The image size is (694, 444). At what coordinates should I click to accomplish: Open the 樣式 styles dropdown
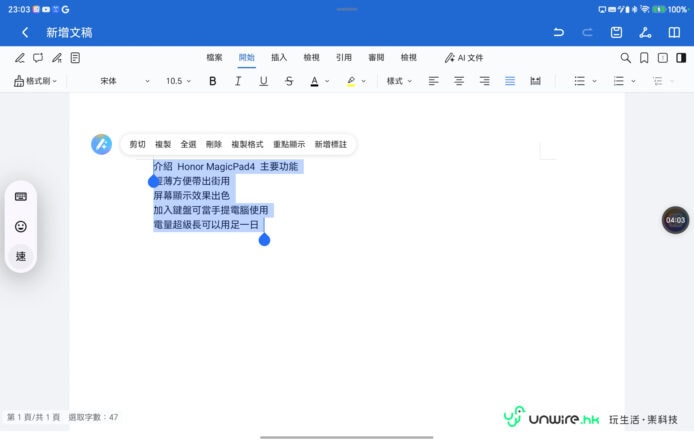tap(399, 81)
